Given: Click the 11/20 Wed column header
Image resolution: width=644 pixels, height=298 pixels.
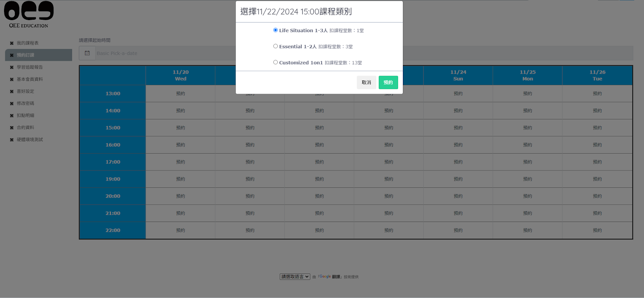Looking at the screenshot, I should click(x=181, y=75).
